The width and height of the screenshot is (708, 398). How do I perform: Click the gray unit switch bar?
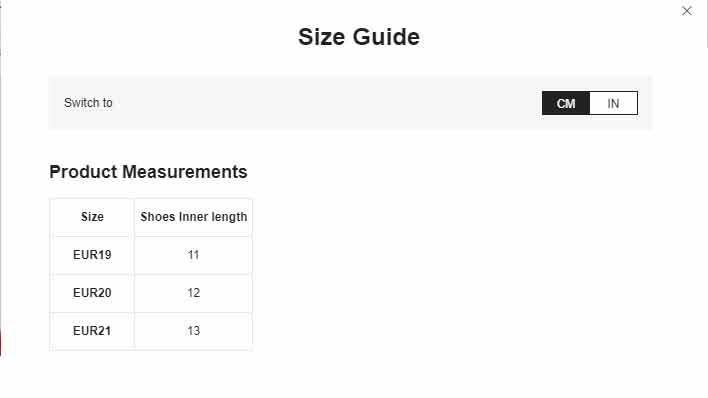click(x=350, y=103)
